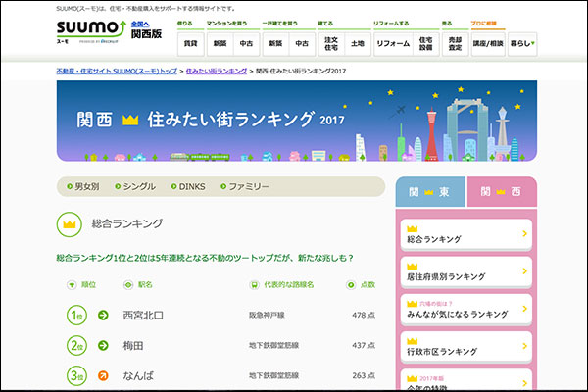
Task: Open the 暮らし dropdown menu
Action: (522, 43)
